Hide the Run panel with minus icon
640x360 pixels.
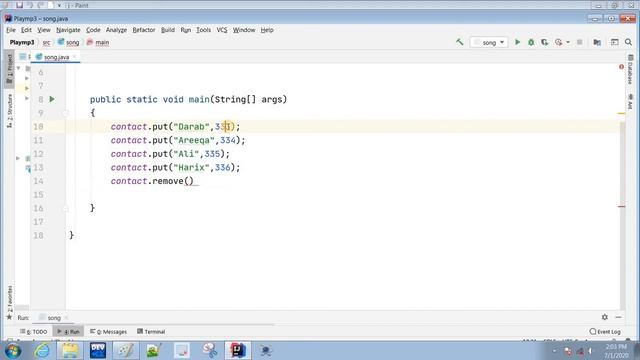618,317
